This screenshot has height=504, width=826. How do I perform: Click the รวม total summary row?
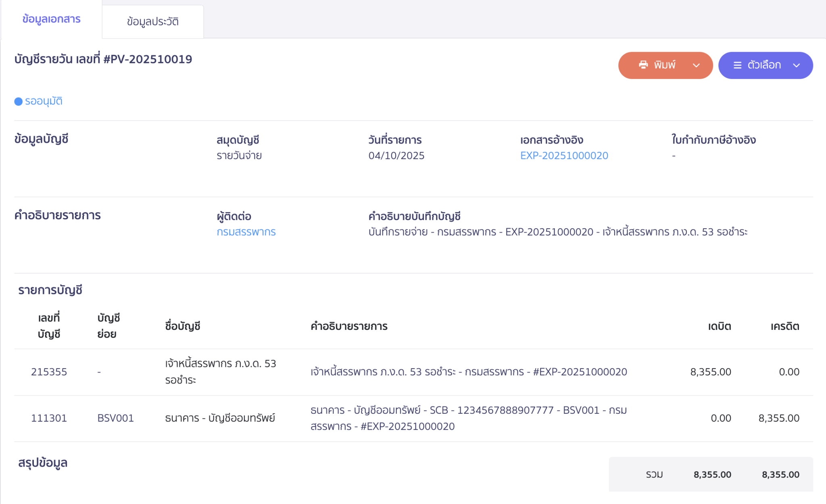655,475
